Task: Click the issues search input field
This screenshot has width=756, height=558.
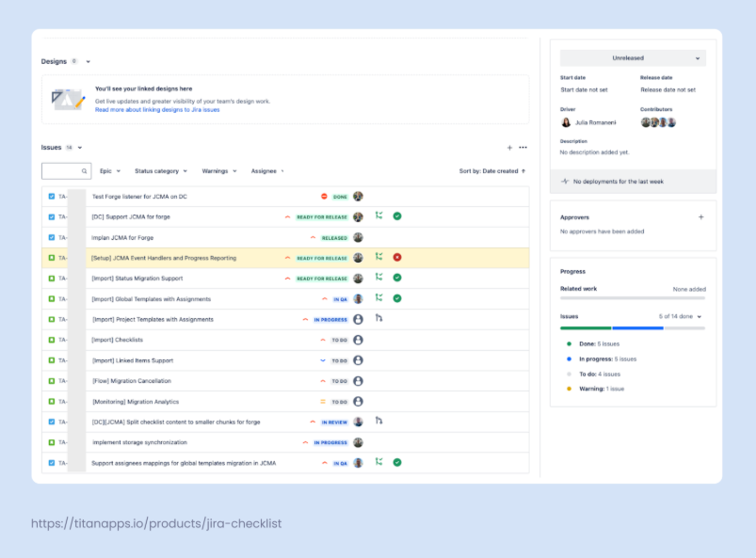Action: [62, 171]
